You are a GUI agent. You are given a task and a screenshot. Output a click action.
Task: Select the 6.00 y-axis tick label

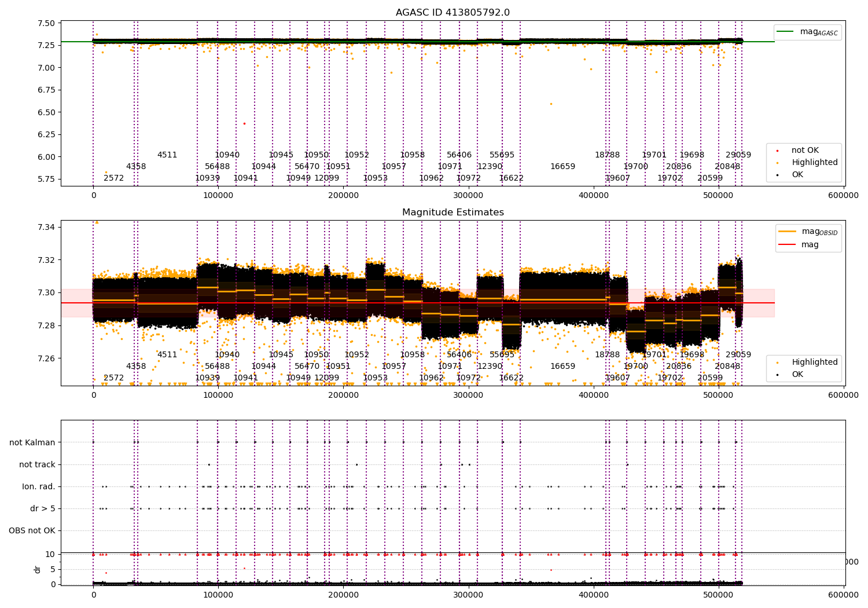click(46, 157)
